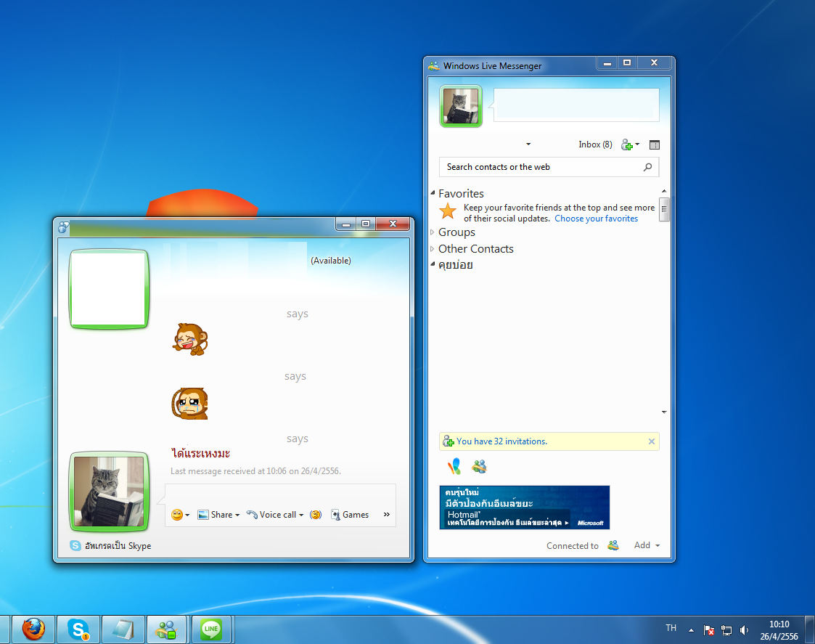Viewport: 815px width, 644px height.
Task: Open the add contact dropdown arrow
Action: [x=637, y=144]
